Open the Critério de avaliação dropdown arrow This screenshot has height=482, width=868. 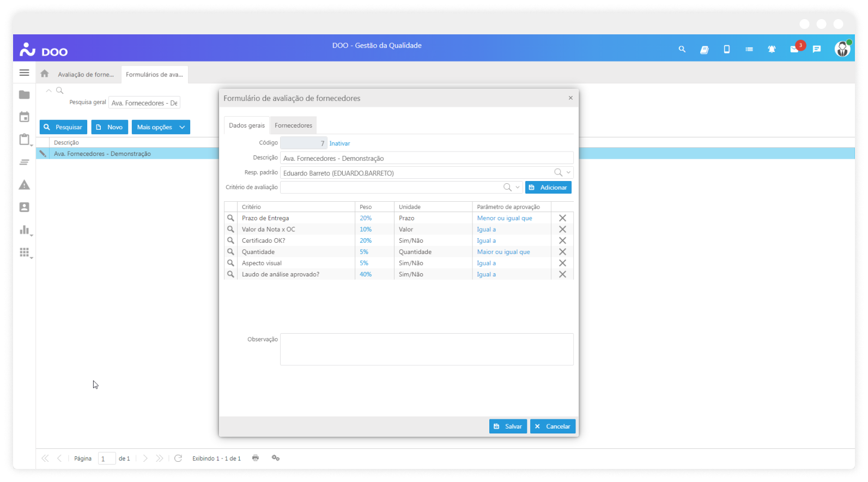point(518,187)
